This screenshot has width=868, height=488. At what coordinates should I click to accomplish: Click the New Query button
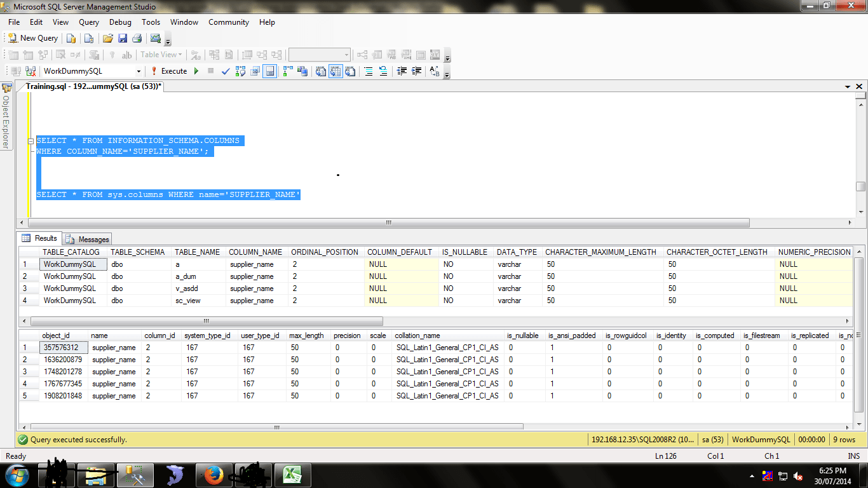(x=33, y=38)
